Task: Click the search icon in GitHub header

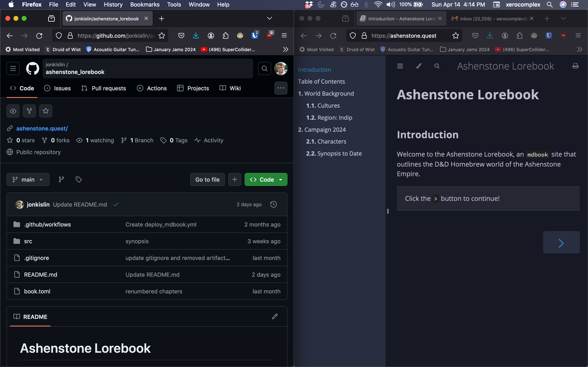Action: tap(265, 68)
